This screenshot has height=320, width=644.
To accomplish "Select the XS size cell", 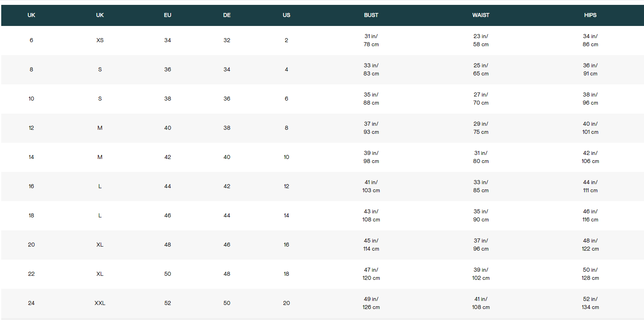I will [x=100, y=40].
